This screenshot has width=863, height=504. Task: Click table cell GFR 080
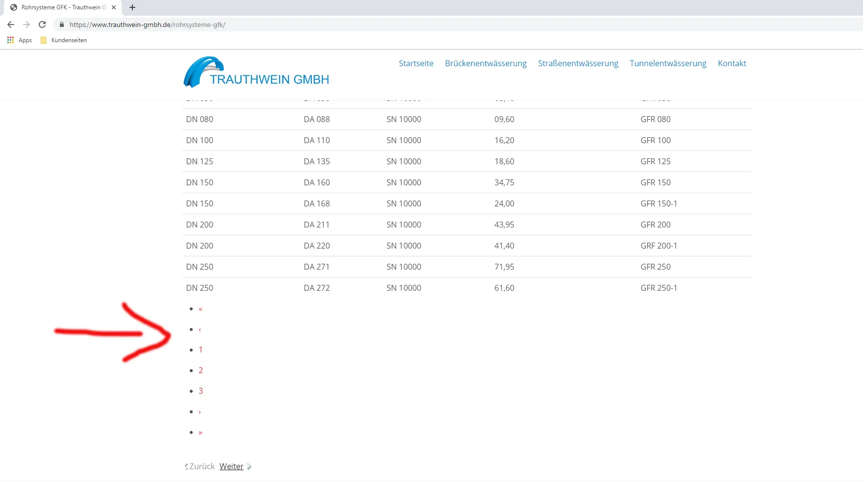pyautogui.click(x=656, y=119)
